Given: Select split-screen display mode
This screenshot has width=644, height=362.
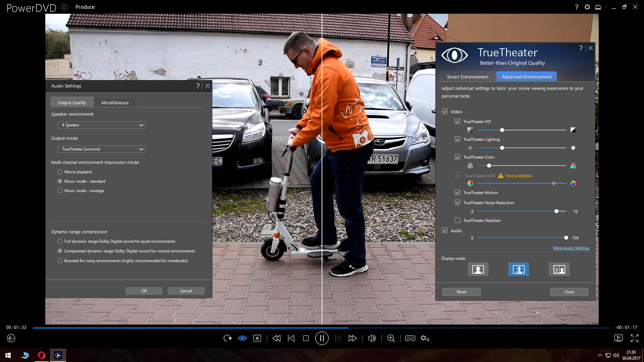Looking at the screenshot, I should (519, 269).
